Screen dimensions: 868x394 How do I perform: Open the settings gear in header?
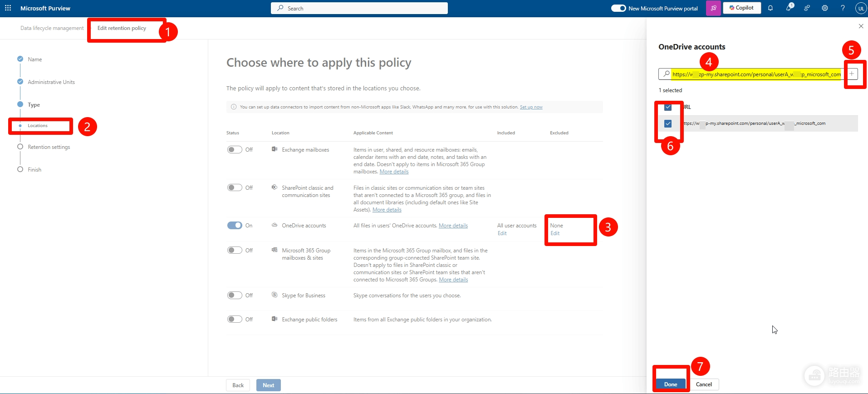tap(825, 8)
